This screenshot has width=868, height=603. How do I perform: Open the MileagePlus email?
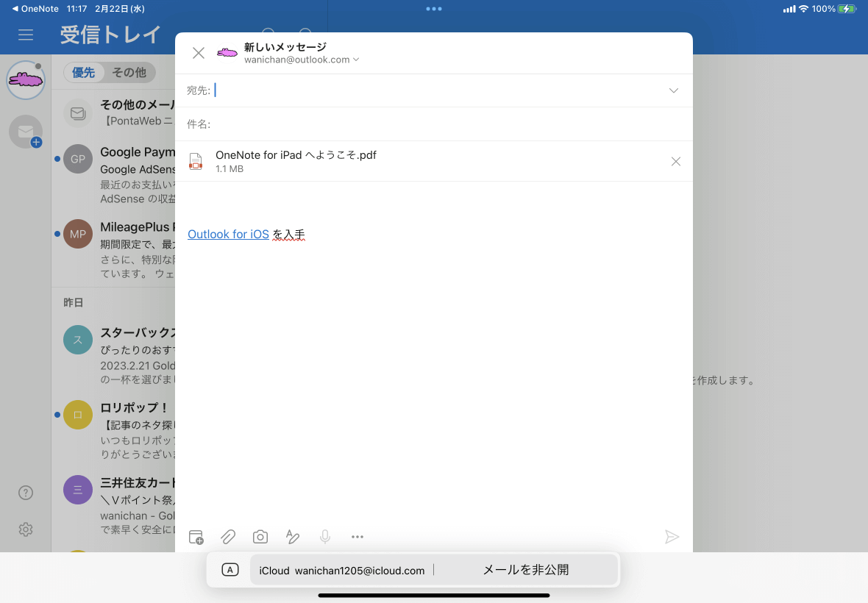(x=113, y=249)
